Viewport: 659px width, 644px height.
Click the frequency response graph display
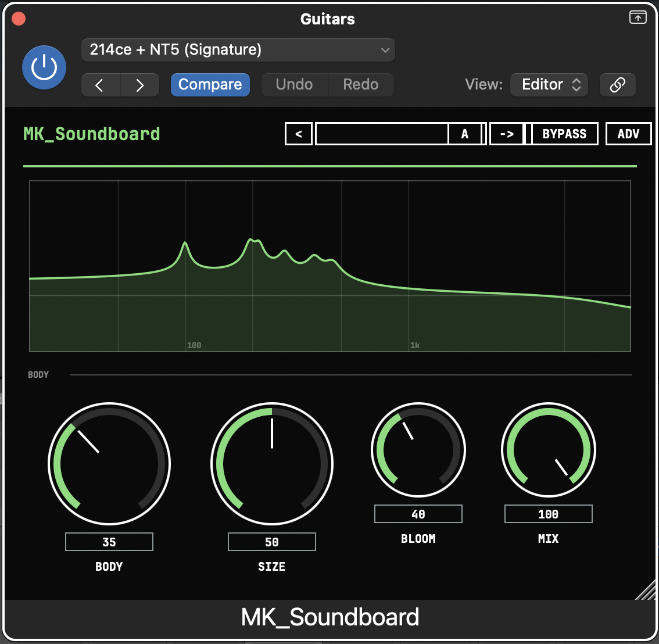click(330, 266)
